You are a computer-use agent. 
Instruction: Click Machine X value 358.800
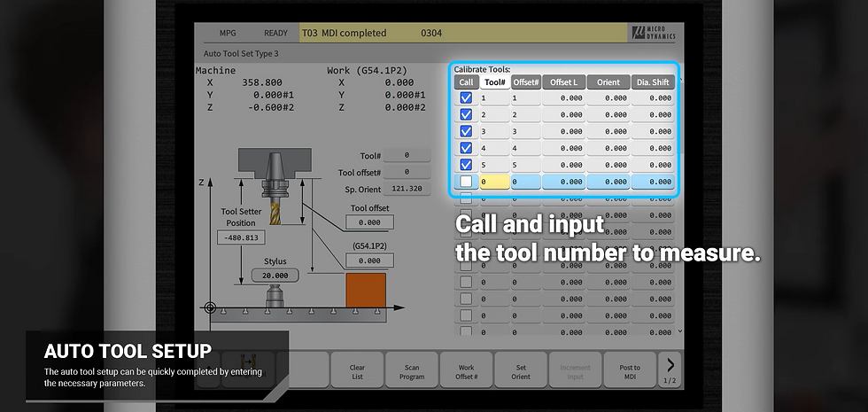262,82
